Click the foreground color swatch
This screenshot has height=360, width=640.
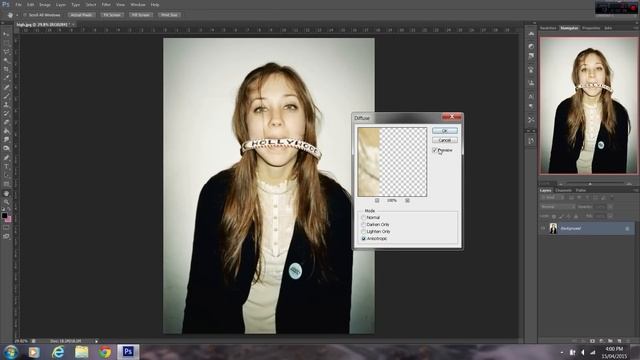(4, 215)
